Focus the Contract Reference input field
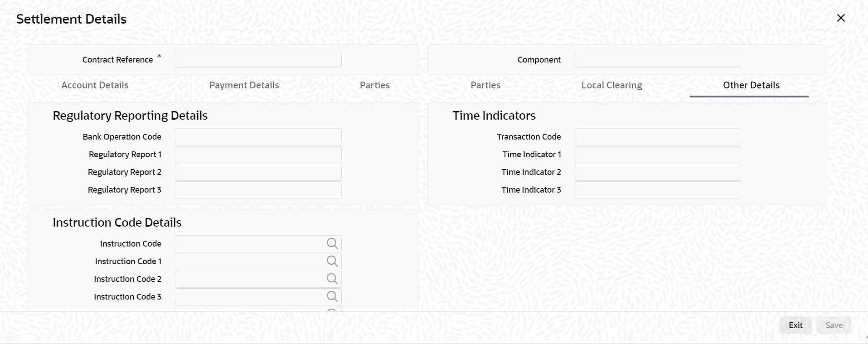 (258, 59)
